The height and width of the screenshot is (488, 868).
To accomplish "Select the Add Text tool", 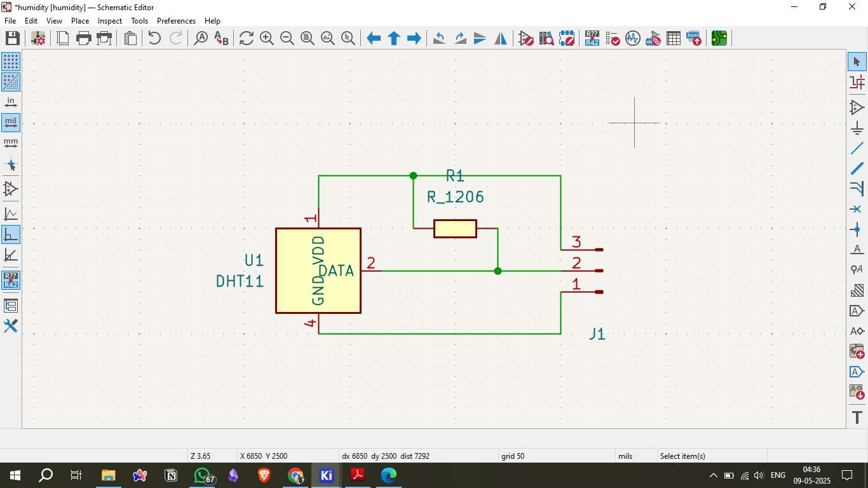I will pyautogui.click(x=857, y=417).
